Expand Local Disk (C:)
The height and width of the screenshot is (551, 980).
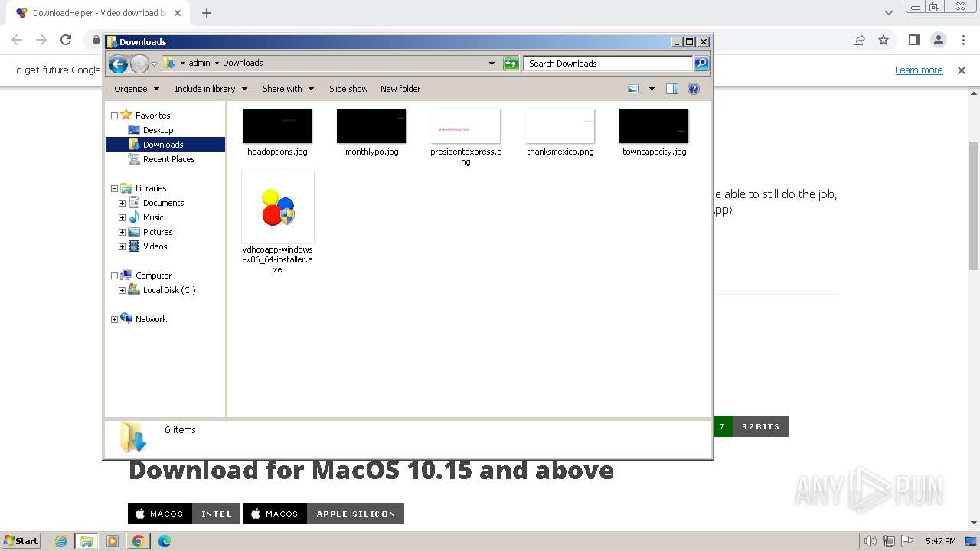tap(122, 290)
